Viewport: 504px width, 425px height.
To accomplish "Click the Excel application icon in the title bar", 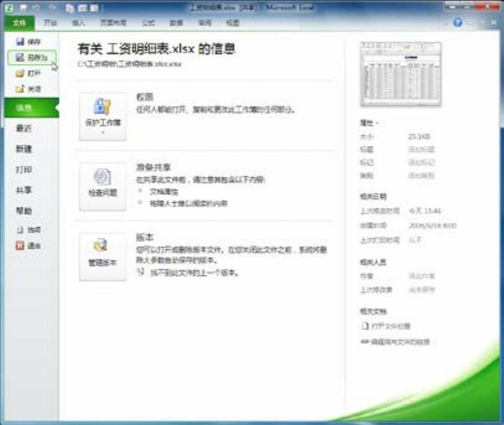I will (x=10, y=7).
